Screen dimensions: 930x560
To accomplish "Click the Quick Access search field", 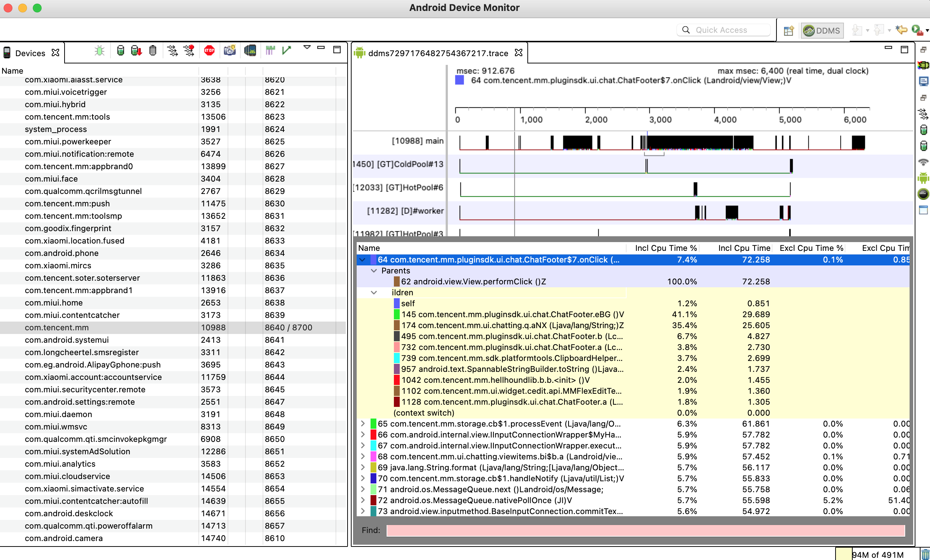I will 724,30.
